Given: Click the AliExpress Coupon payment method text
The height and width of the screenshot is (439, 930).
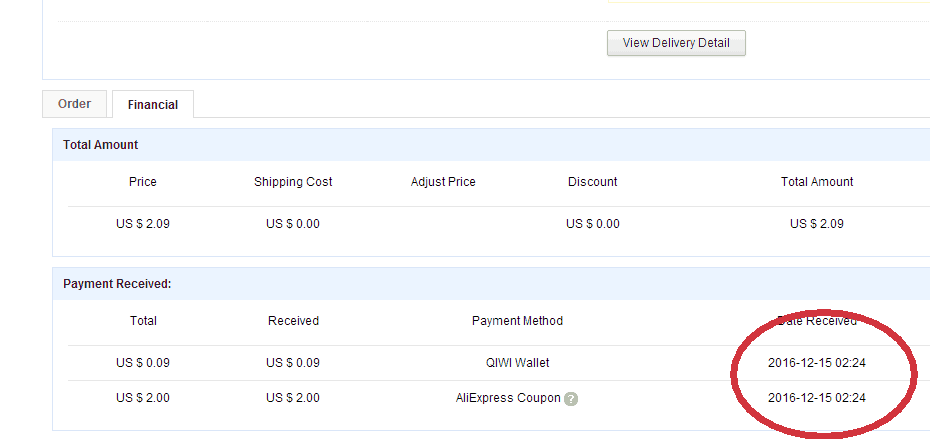Looking at the screenshot, I should pos(508,398).
